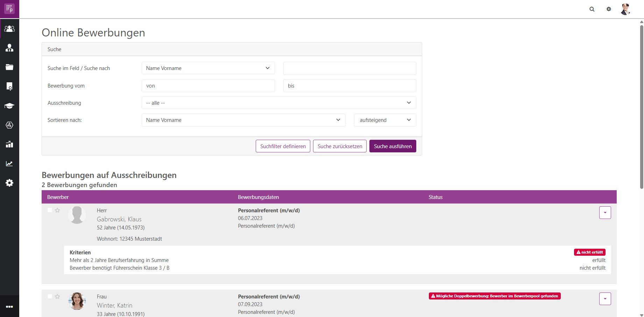Click the text '52 Jahre (14.05.1973)'
Image resolution: width=644 pixels, height=317 pixels.
(121, 228)
